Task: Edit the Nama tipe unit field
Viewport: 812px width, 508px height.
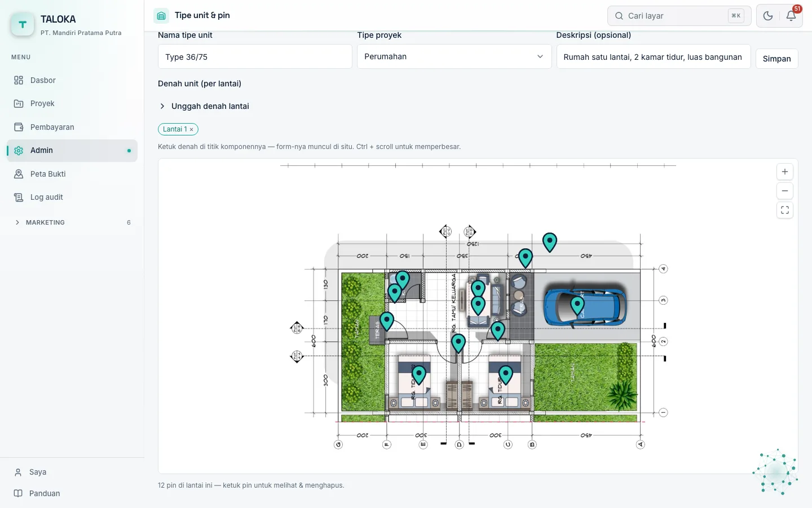Action: (255, 57)
